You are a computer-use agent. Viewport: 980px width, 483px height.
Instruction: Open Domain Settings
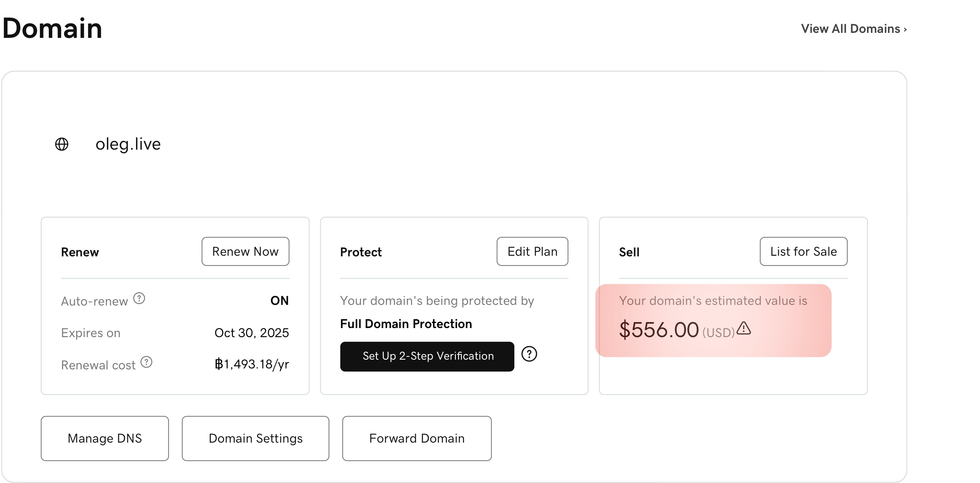point(256,439)
